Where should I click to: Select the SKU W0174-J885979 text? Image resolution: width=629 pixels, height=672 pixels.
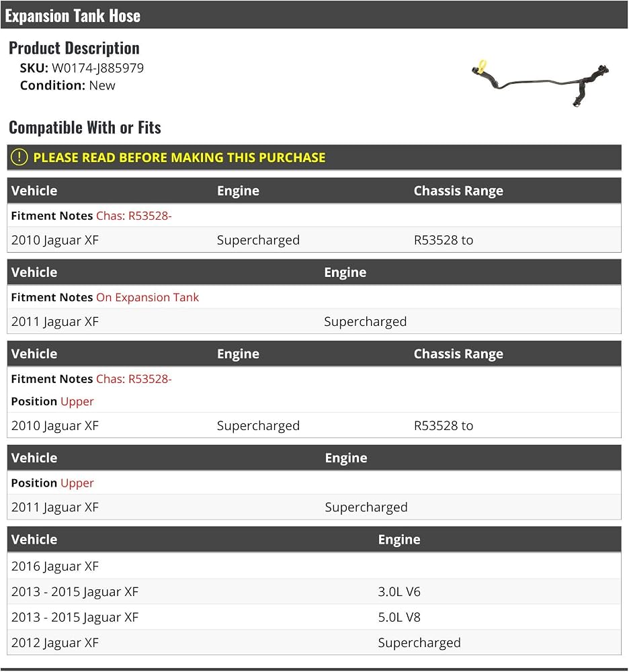(82, 68)
